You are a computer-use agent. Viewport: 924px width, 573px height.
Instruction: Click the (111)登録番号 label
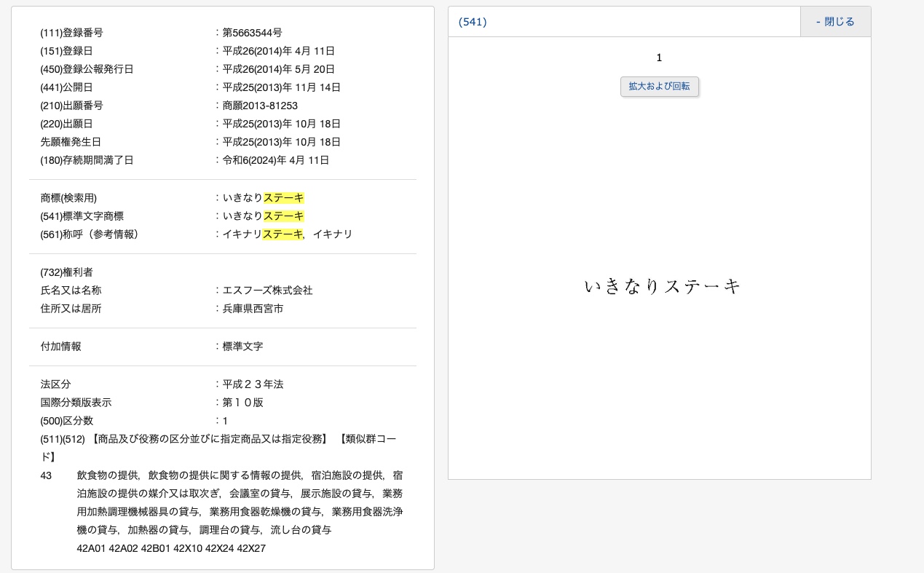(x=71, y=33)
